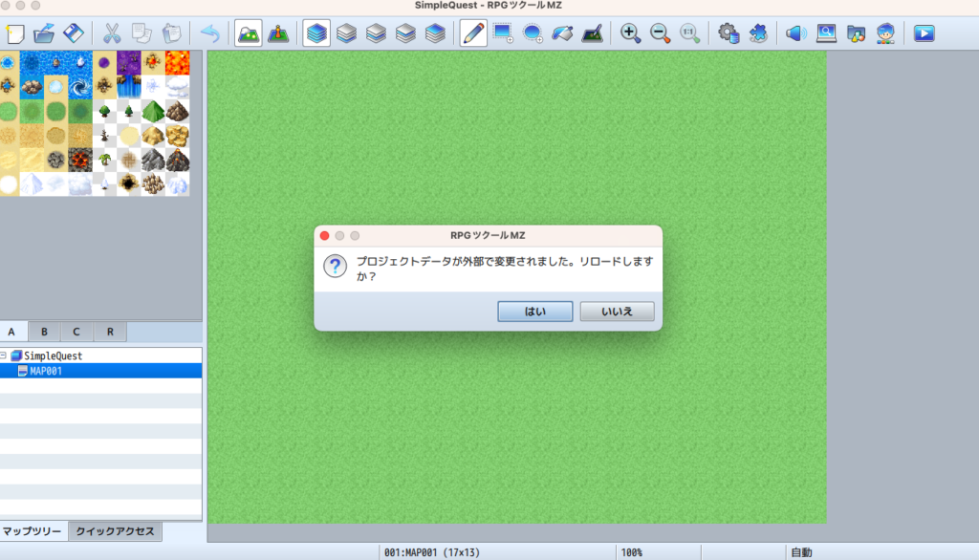The image size is (979, 560).
Task: Save the project with the floppy disk icon
Action: pos(74,33)
